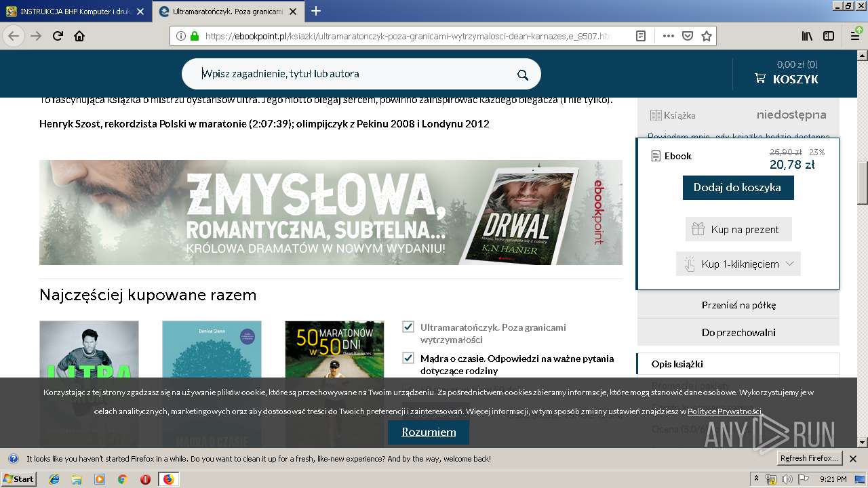Open the KOSZYK cart link
The width and height of the screenshot is (868, 488).
795,79
